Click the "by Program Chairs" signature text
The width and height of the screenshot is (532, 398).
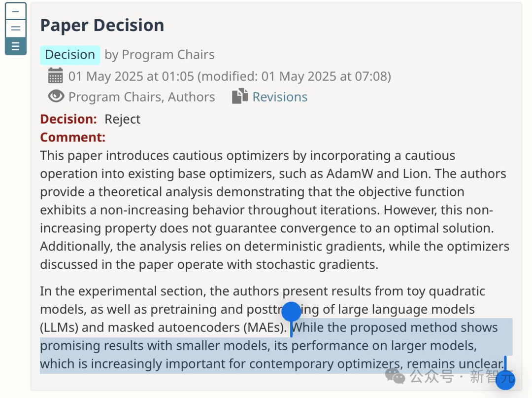(160, 55)
